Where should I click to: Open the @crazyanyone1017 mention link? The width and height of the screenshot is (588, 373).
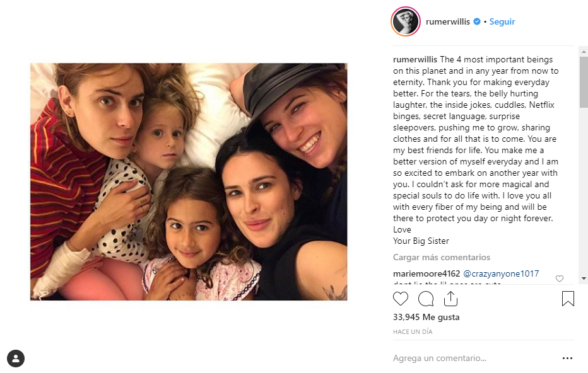(501, 273)
